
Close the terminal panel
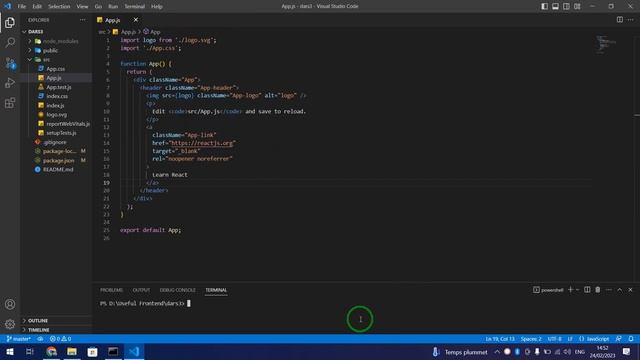tap(630, 290)
